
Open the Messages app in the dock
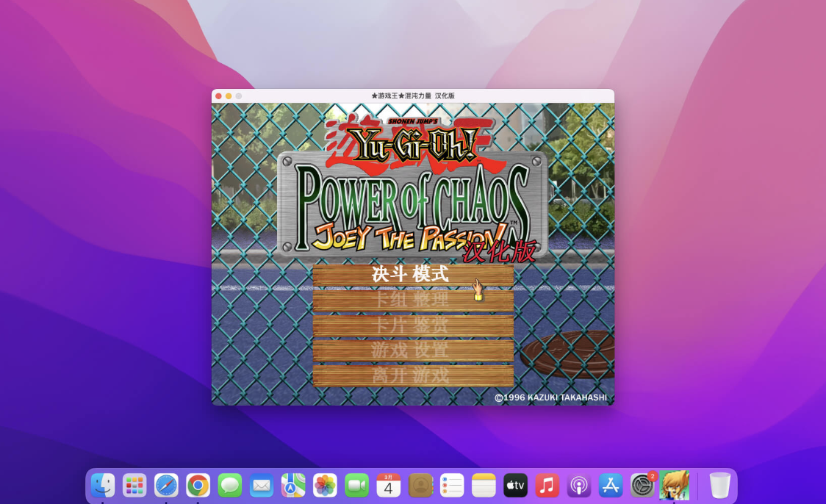point(230,485)
